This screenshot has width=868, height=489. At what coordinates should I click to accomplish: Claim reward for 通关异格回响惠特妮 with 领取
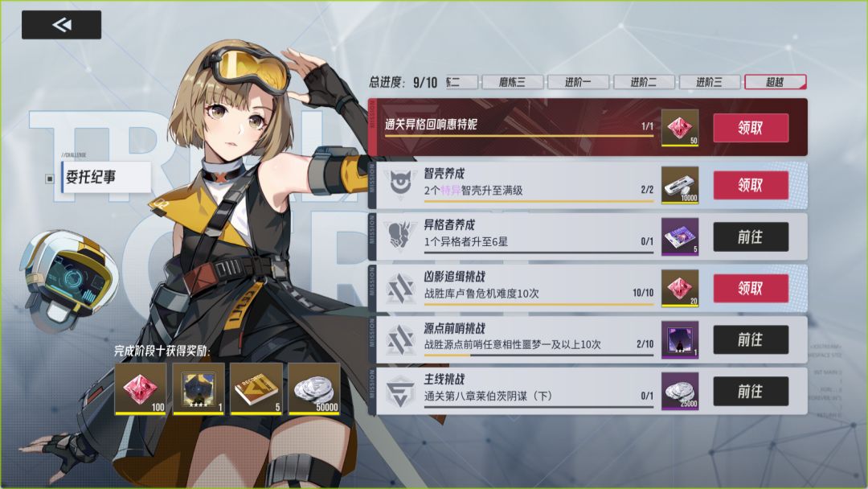pyautogui.click(x=751, y=128)
